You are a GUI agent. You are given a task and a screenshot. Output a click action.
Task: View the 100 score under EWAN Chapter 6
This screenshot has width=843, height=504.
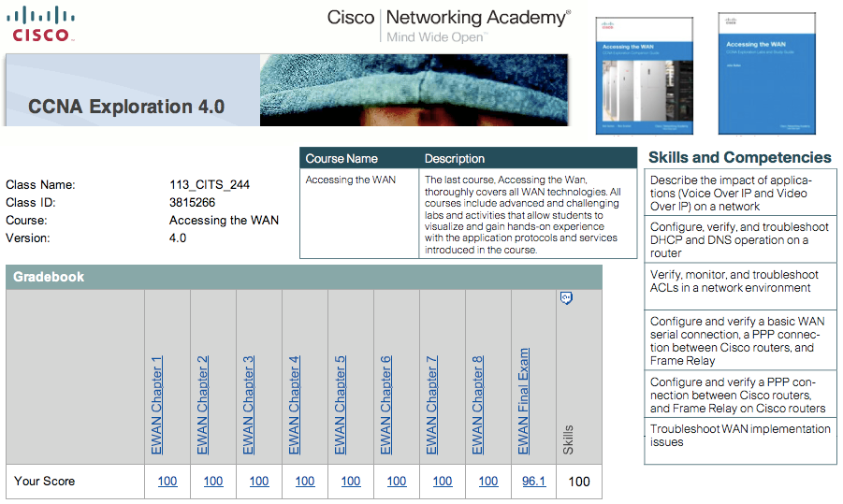click(x=397, y=482)
